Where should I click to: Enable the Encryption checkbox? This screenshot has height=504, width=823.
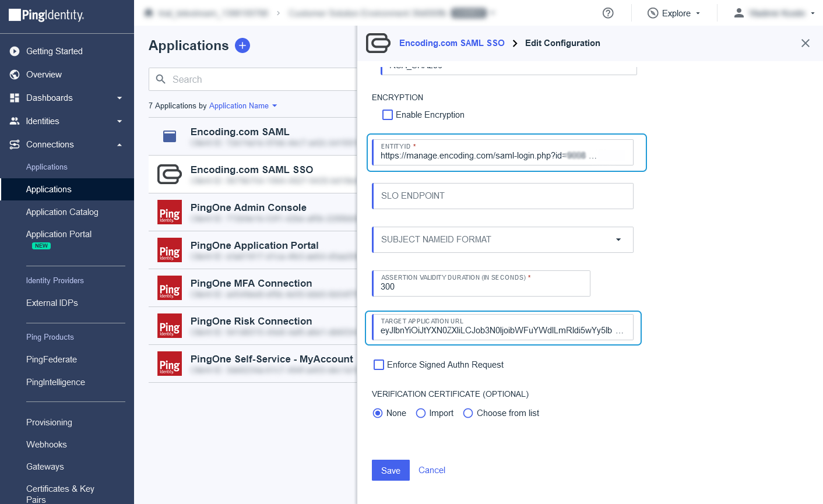(x=388, y=115)
